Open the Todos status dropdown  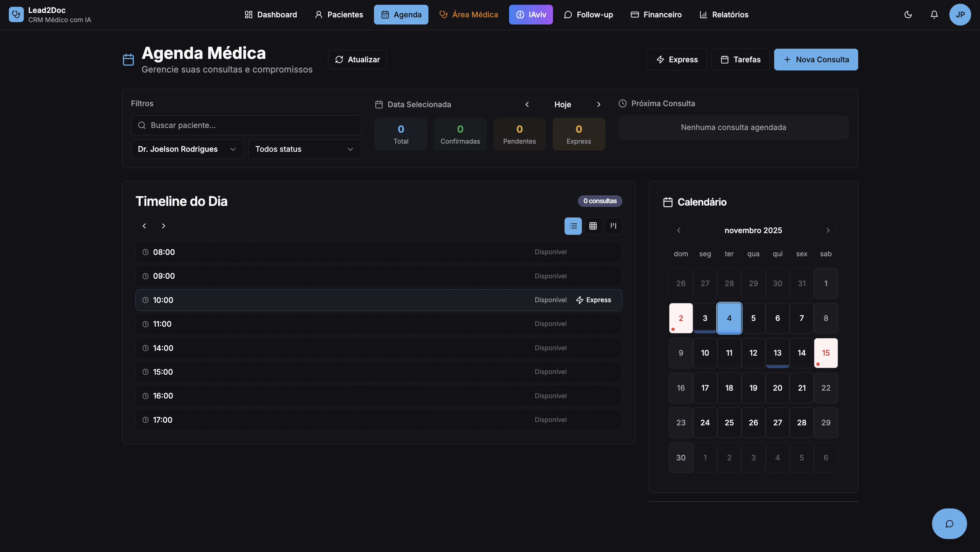coord(304,149)
